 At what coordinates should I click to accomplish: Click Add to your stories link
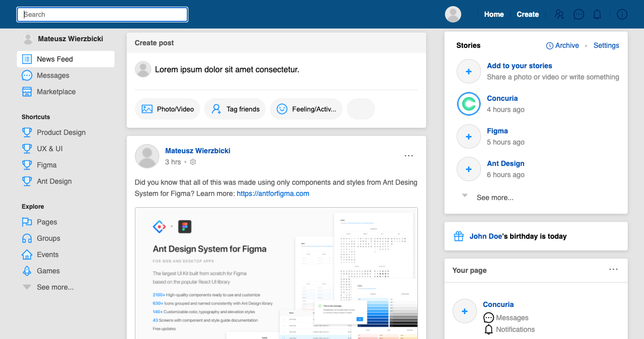point(519,66)
